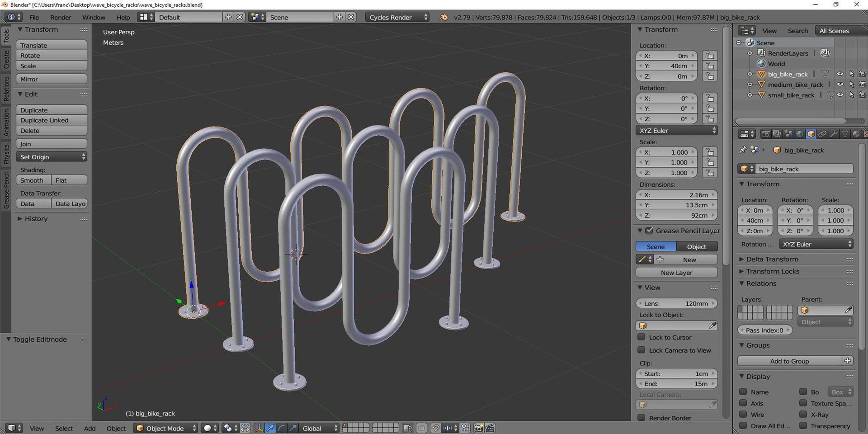Open the Add menu in 3D header
Viewport: 868px width, 434px height.
click(x=90, y=428)
